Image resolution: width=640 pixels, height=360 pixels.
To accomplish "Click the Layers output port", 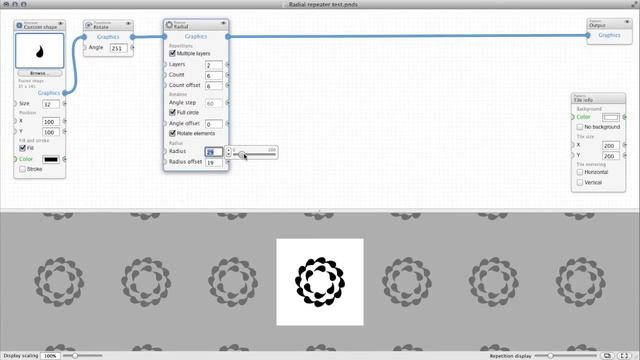I will (228, 64).
